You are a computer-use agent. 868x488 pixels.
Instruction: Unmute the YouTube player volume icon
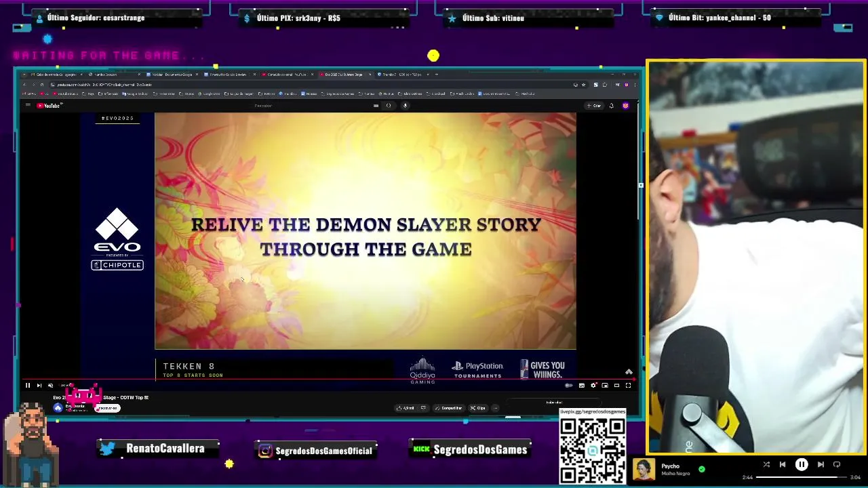(50, 386)
